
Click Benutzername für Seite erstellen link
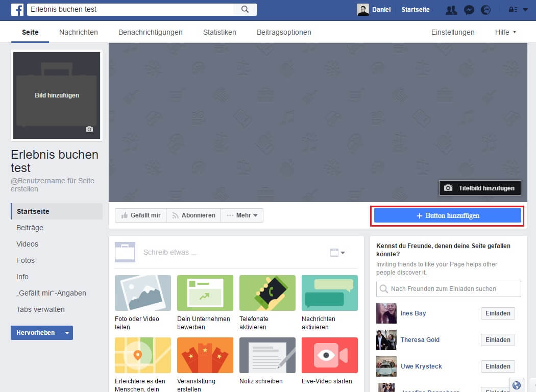(x=52, y=185)
